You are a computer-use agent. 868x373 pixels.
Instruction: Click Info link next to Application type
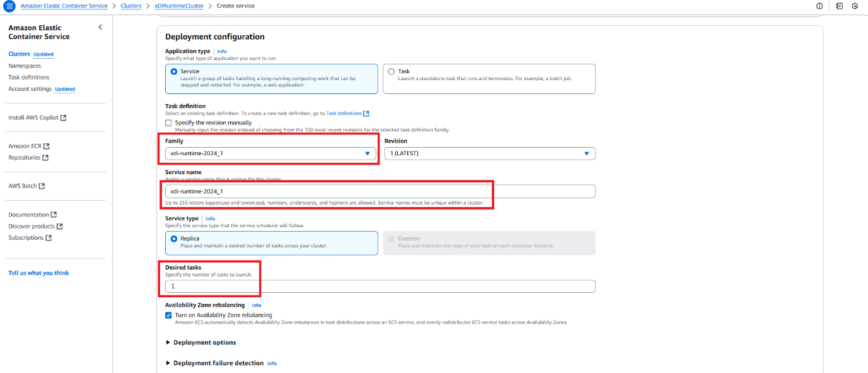click(222, 51)
